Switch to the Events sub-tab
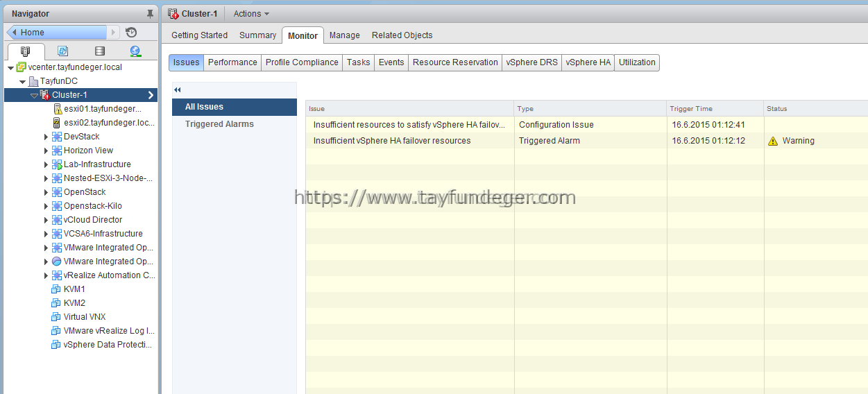This screenshot has width=868, height=394. (x=391, y=62)
